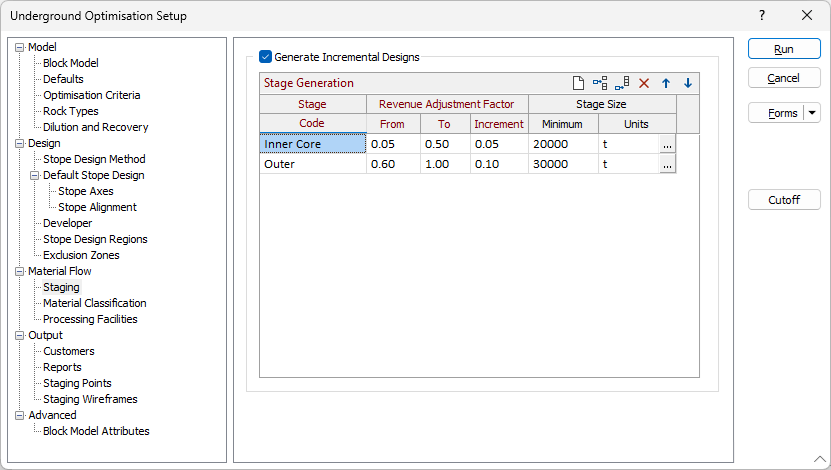Select Exclusion Zones in the tree

coord(81,255)
